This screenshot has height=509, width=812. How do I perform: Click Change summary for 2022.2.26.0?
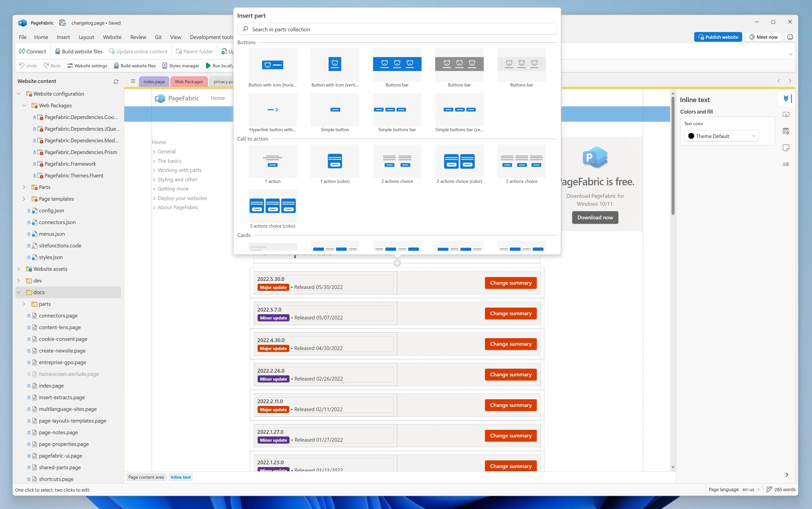pyautogui.click(x=511, y=374)
